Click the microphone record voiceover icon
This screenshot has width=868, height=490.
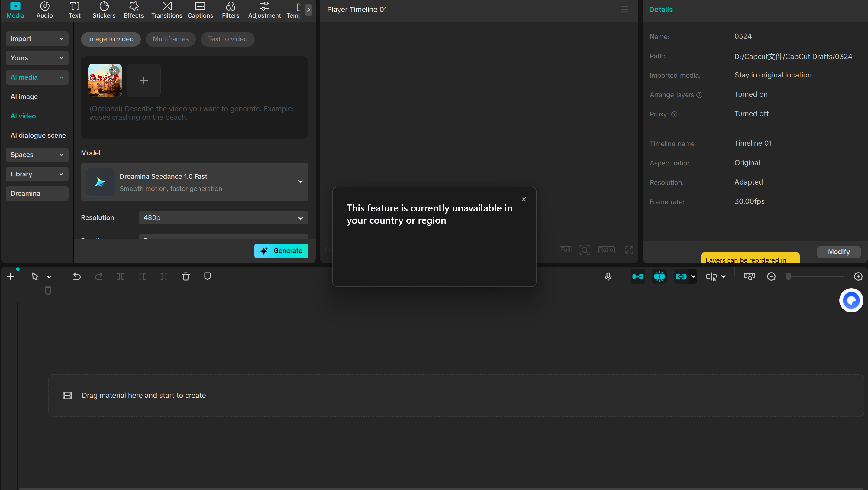coord(608,276)
